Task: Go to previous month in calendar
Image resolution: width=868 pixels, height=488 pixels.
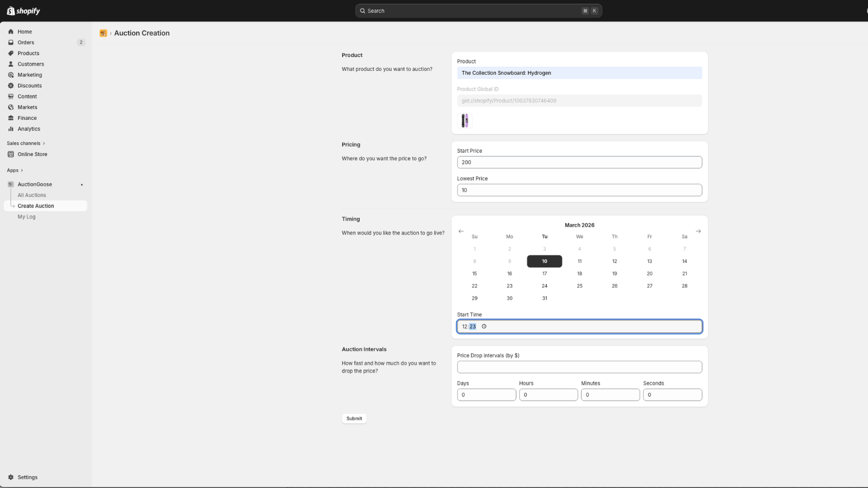Action: click(461, 231)
